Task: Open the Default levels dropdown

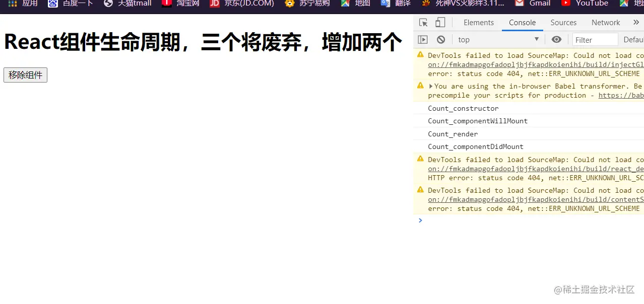Action: [x=633, y=39]
